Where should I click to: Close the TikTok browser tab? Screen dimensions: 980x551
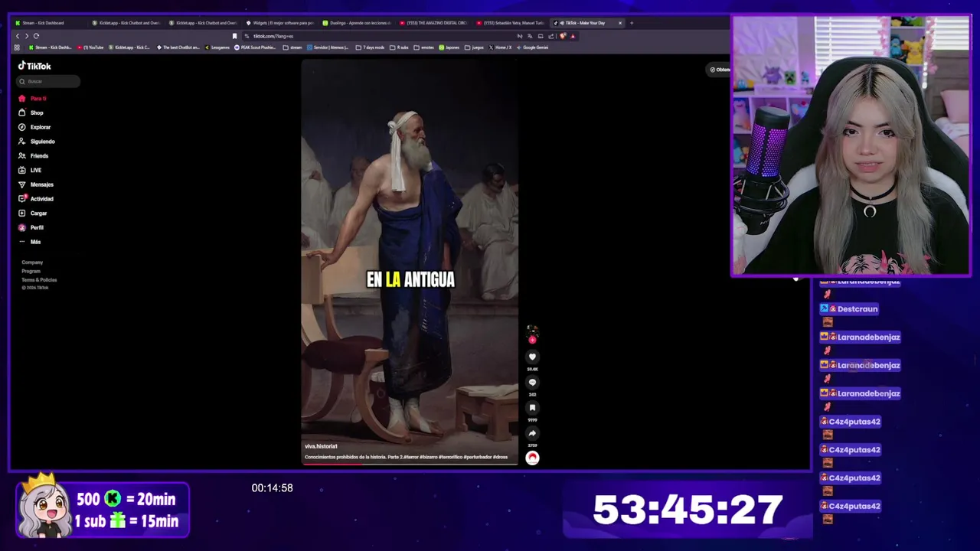click(x=619, y=23)
